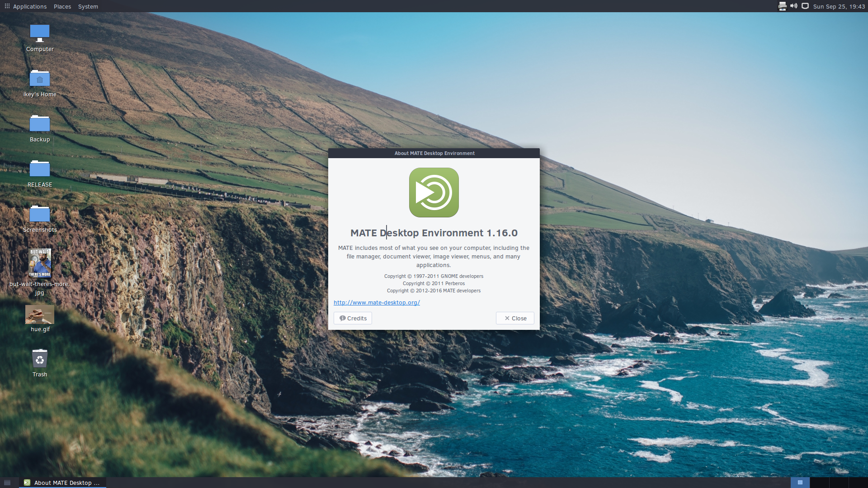Image resolution: width=868 pixels, height=488 pixels.
Task: Open ikey's Home folder icon
Action: tap(40, 79)
